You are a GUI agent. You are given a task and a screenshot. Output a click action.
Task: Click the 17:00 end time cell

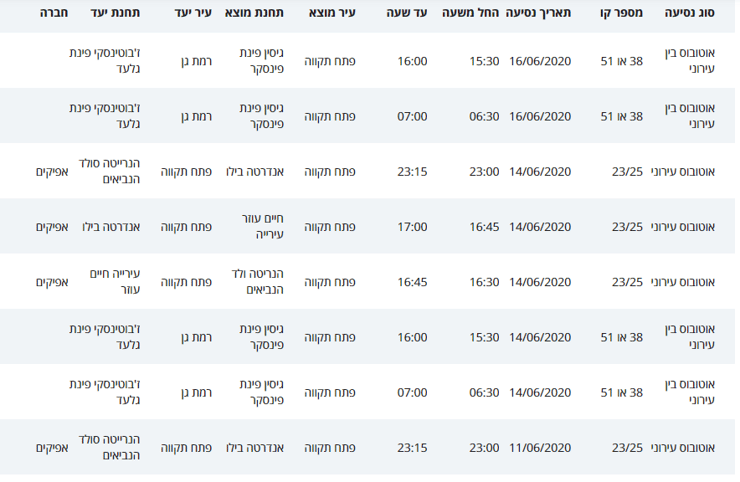point(412,227)
